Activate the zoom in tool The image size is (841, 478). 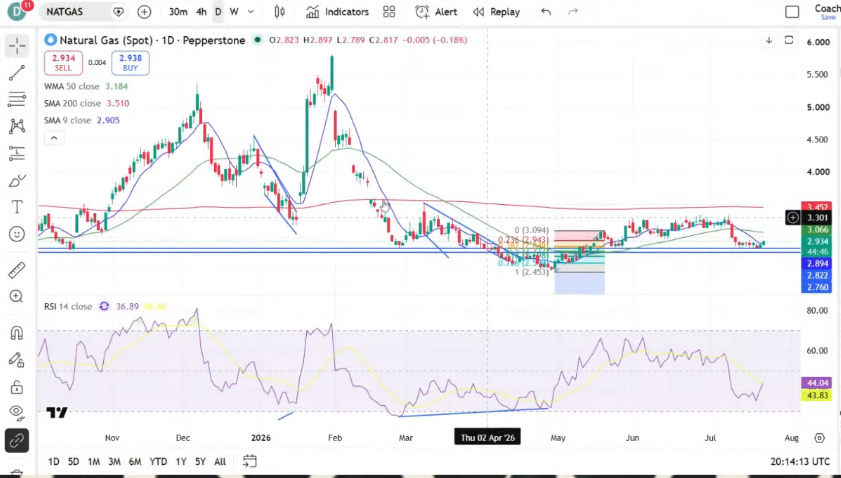[17, 297]
